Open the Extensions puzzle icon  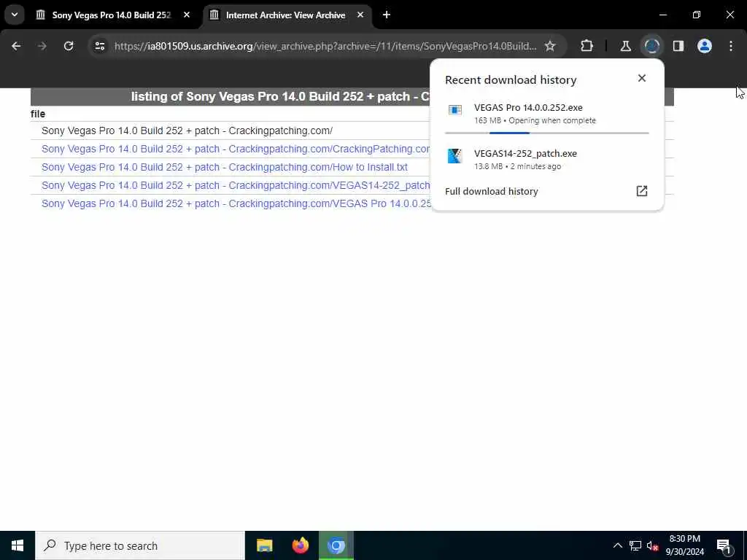click(587, 46)
